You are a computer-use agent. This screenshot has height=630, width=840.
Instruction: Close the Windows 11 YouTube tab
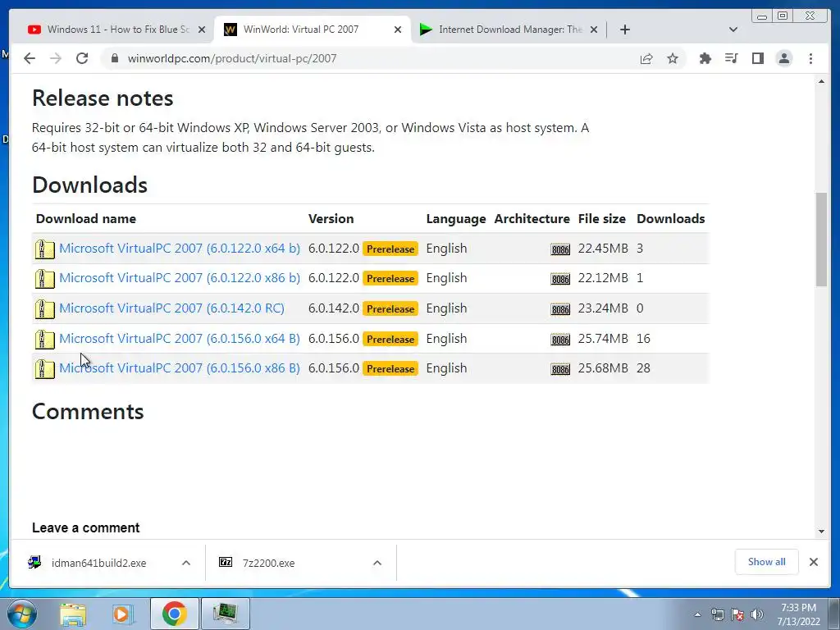click(x=202, y=30)
